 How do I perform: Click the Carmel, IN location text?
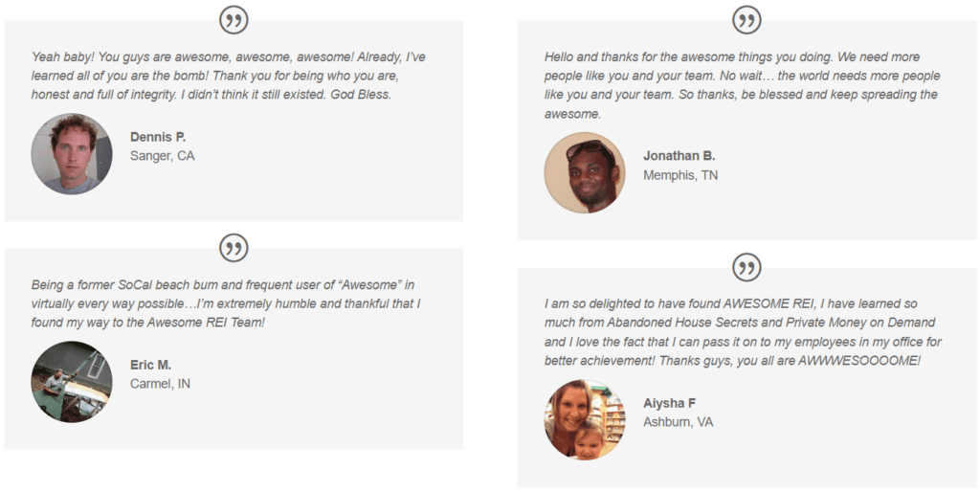tap(160, 384)
